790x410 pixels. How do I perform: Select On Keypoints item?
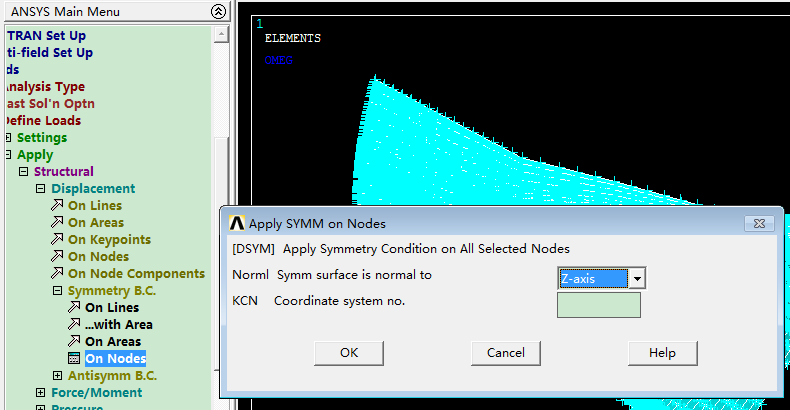[x=109, y=240]
